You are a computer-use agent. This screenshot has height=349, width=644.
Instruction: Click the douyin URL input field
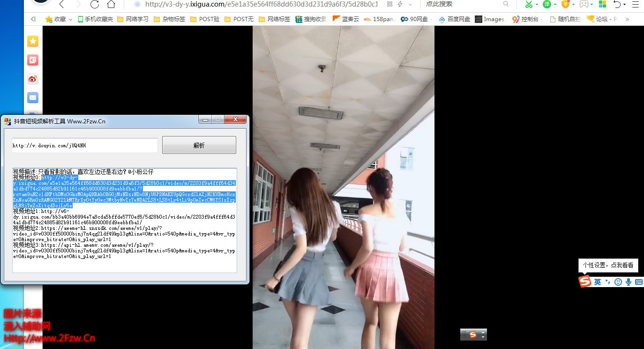tap(84, 145)
